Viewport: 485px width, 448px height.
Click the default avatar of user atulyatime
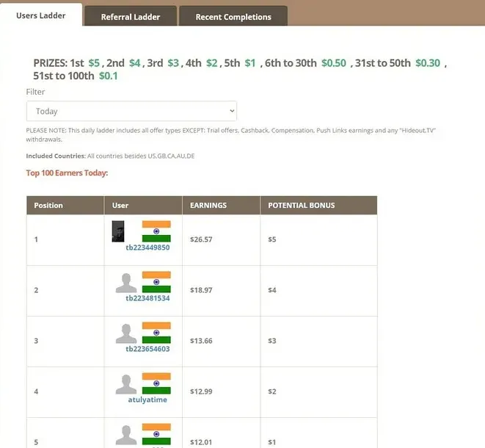[126, 384]
